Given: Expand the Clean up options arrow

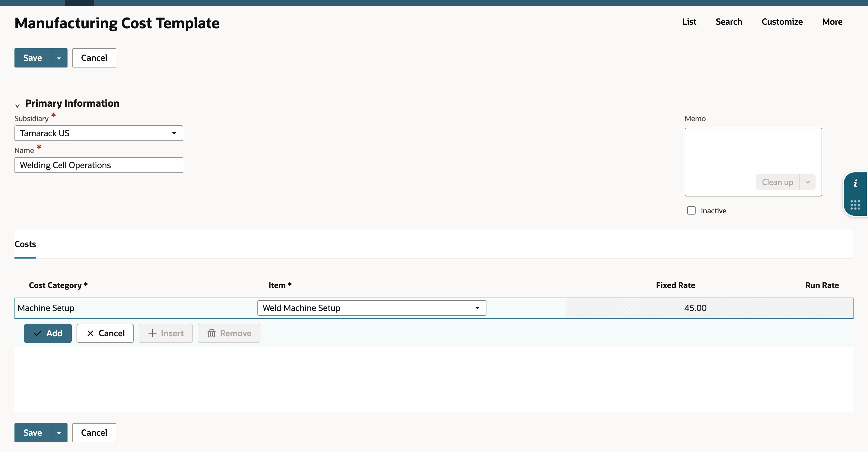Looking at the screenshot, I should pyautogui.click(x=807, y=182).
